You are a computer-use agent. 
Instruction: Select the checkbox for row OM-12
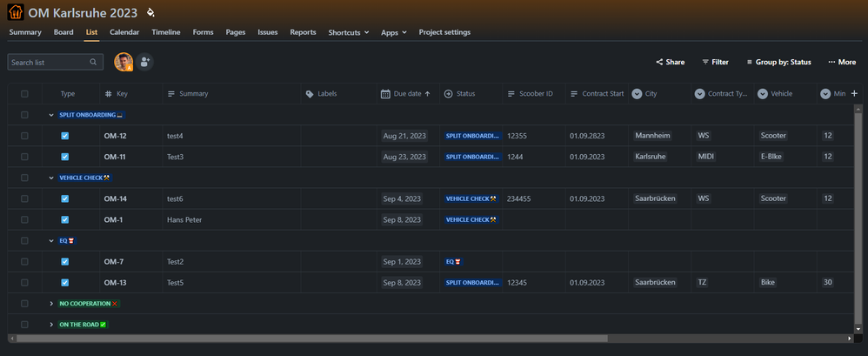point(24,136)
